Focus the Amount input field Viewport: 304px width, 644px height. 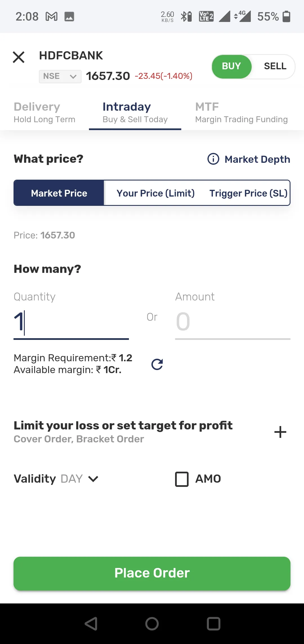pyautogui.click(x=233, y=322)
